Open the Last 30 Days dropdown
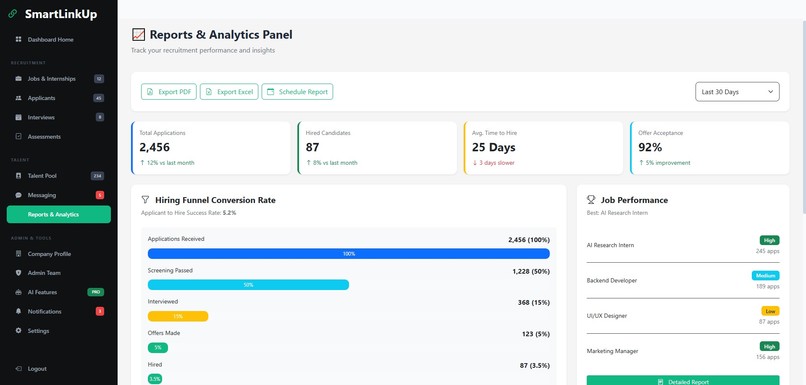 point(737,92)
